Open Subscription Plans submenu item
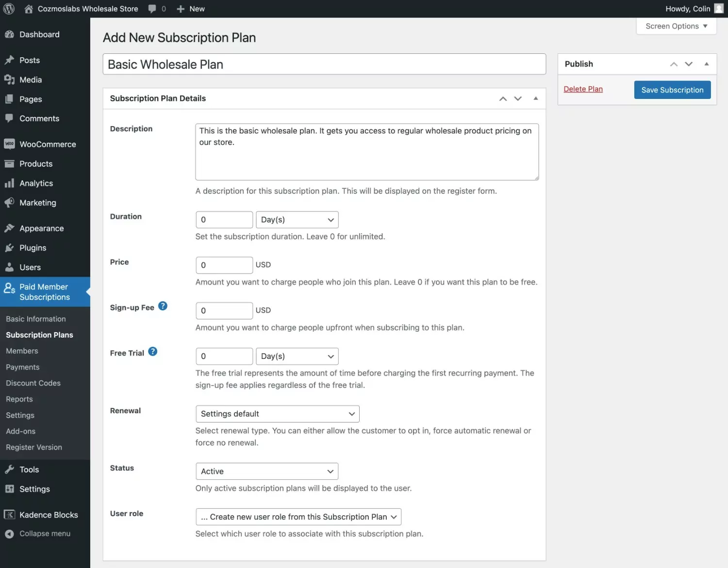728x568 pixels. [x=39, y=335]
